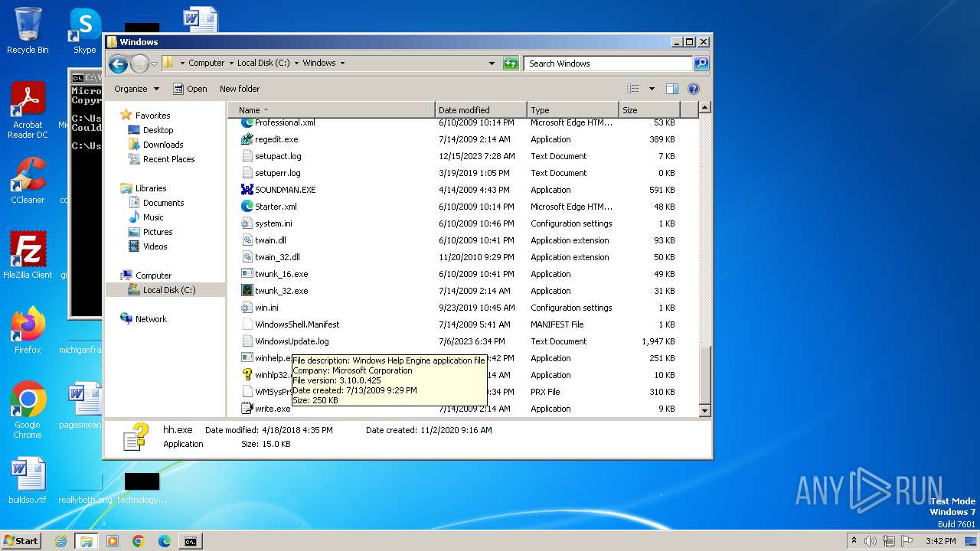Screen dimensions: 980x551
Task: Select the Pictures library
Action: [158, 232]
